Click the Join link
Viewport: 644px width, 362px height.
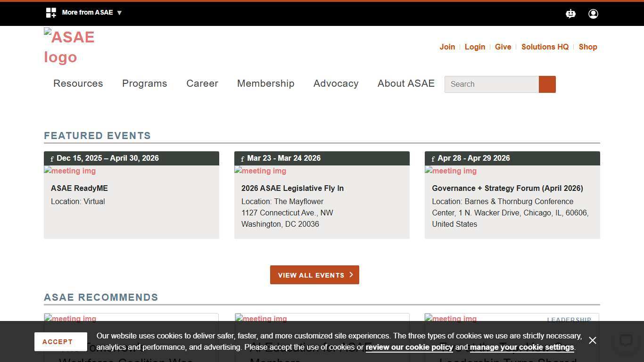tap(447, 47)
